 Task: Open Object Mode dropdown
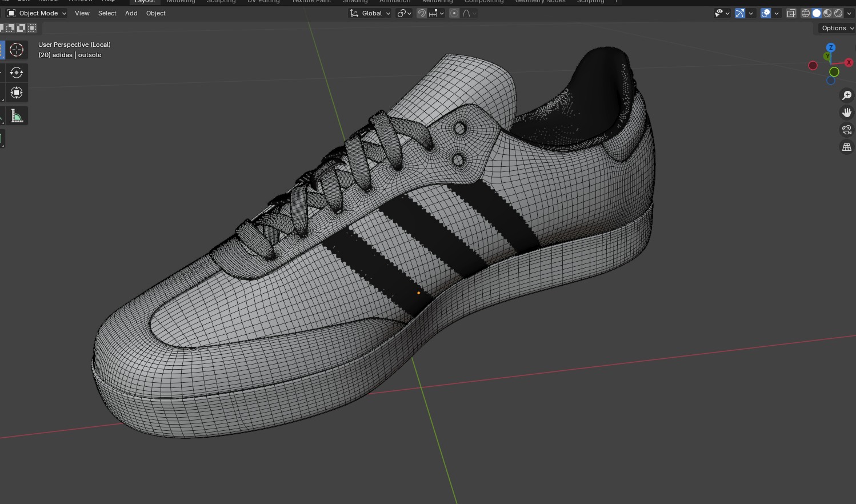tap(37, 13)
